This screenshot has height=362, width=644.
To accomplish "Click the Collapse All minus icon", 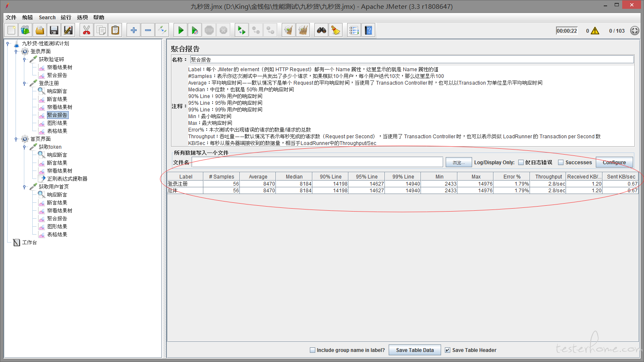I will pyautogui.click(x=148, y=30).
